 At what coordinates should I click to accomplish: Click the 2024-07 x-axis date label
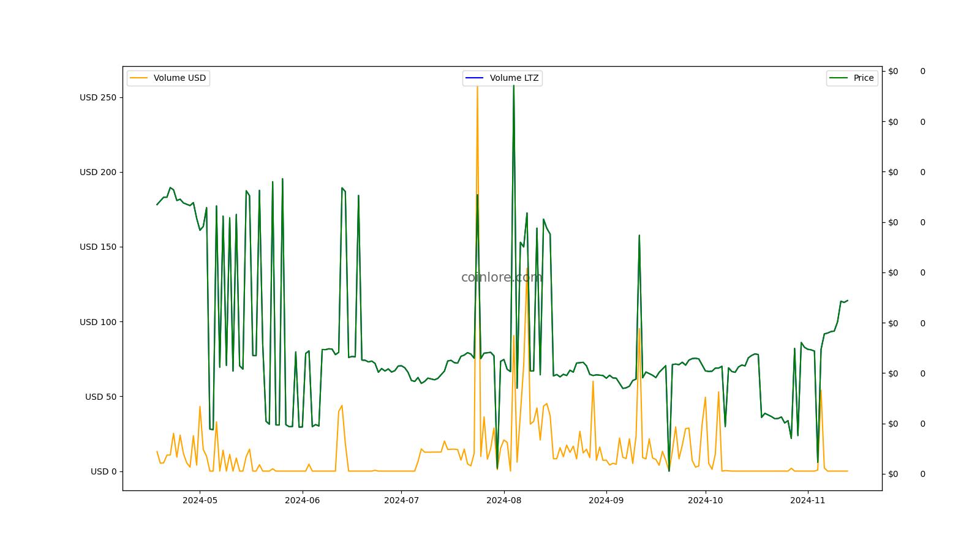pyautogui.click(x=402, y=500)
